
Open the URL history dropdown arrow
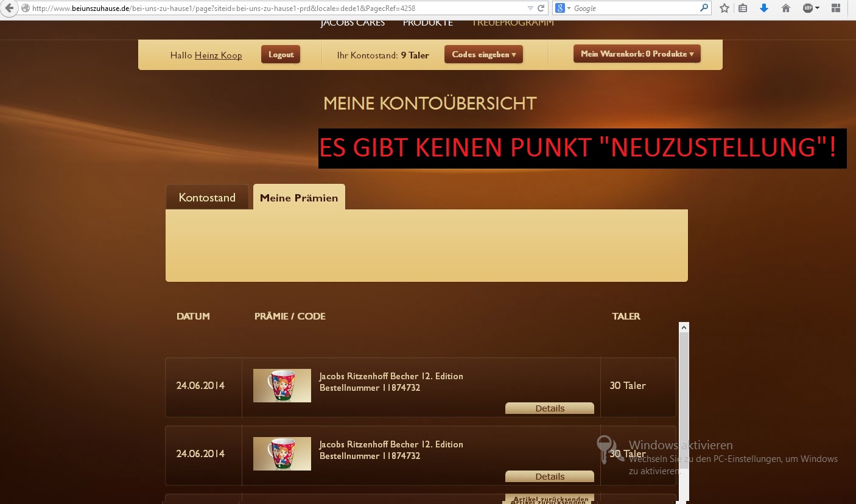pyautogui.click(x=530, y=9)
